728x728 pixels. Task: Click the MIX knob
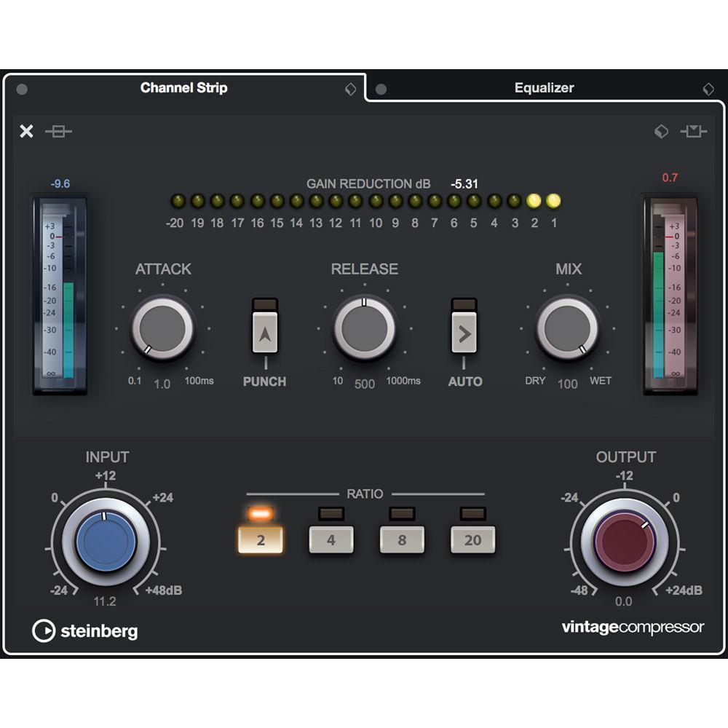pos(568,328)
